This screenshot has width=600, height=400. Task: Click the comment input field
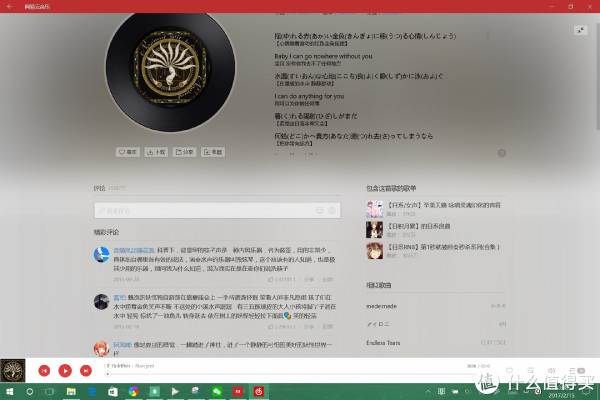pyautogui.click(x=217, y=211)
